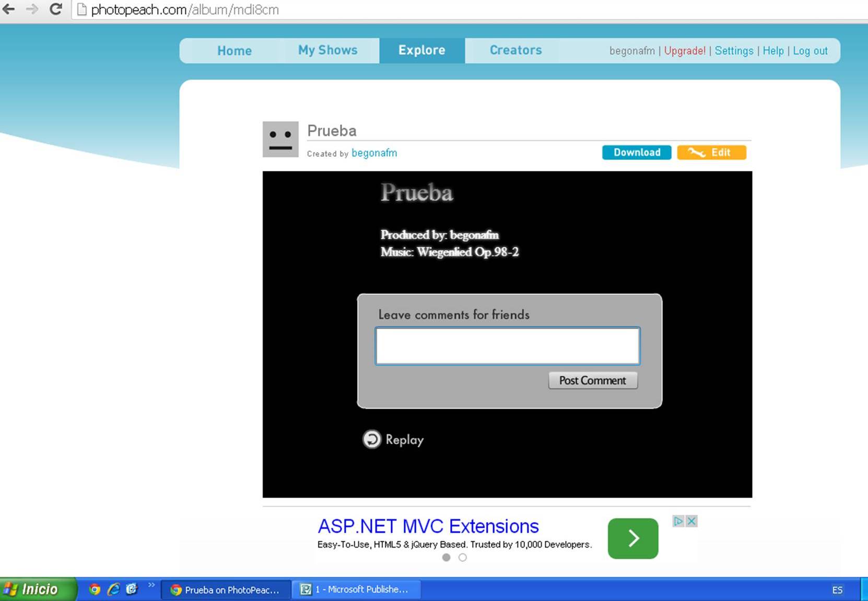Open the ES language bar selector
The width and height of the screenshot is (868, 601).
[837, 590]
